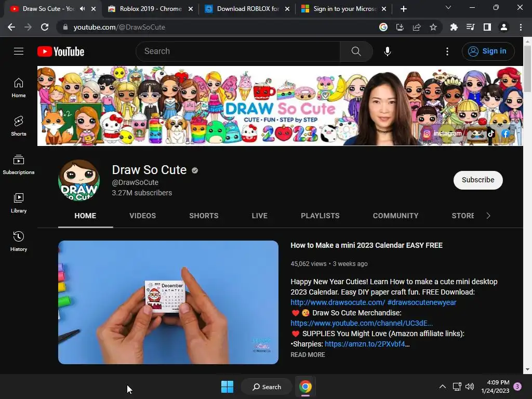This screenshot has width=532, height=399.
Task: Open Library in sidebar
Action: (x=19, y=203)
